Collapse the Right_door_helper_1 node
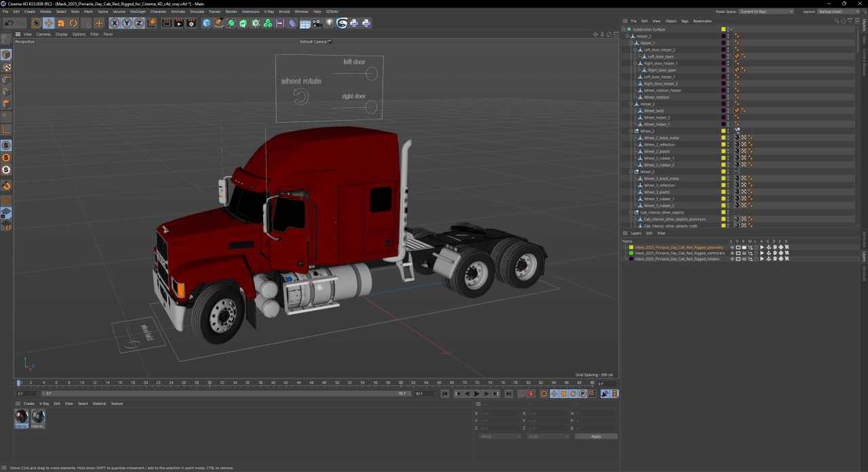 click(635, 63)
